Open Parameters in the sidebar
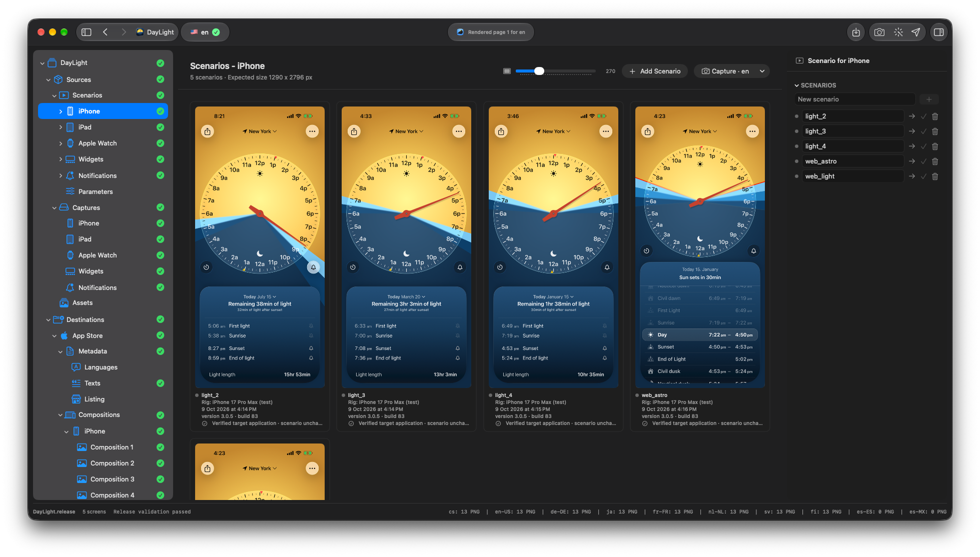Viewport: 980px width, 557px height. click(96, 191)
